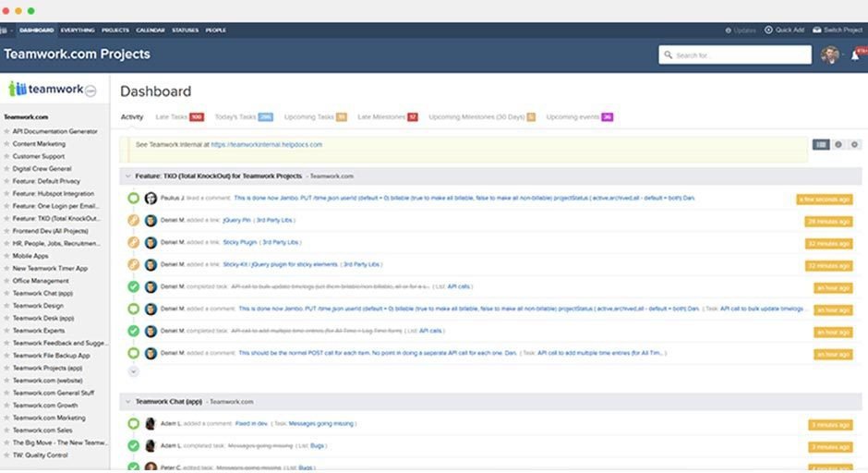This screenshot has width=868, height=473.
Task: Open Teamwork.com Sales project in sidebar
Action: [42, 431]
